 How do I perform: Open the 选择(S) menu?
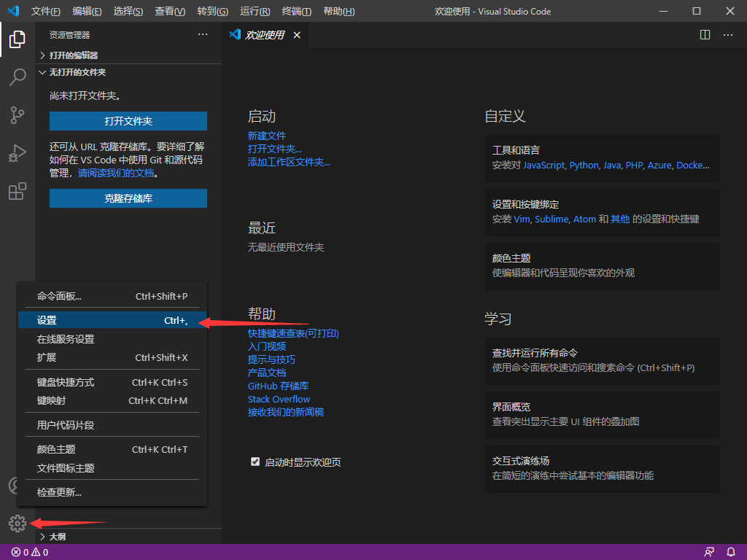pos(128,11)
